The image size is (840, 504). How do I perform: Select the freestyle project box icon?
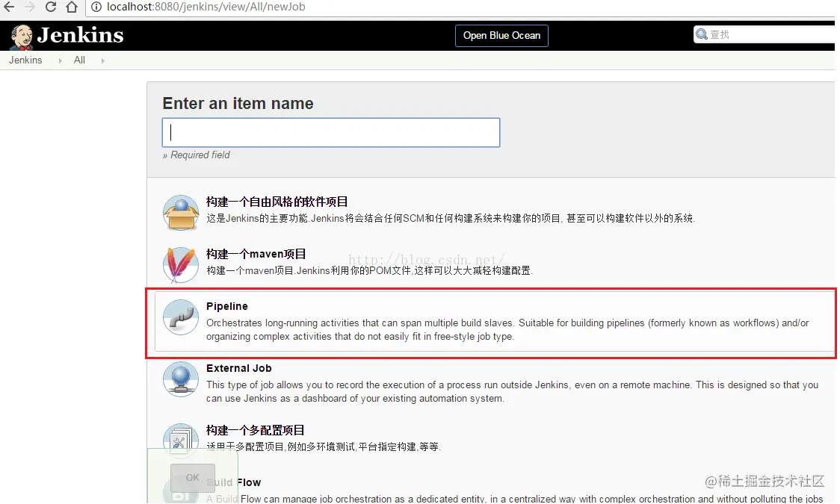pyautogui.click(x=181, y=212)
